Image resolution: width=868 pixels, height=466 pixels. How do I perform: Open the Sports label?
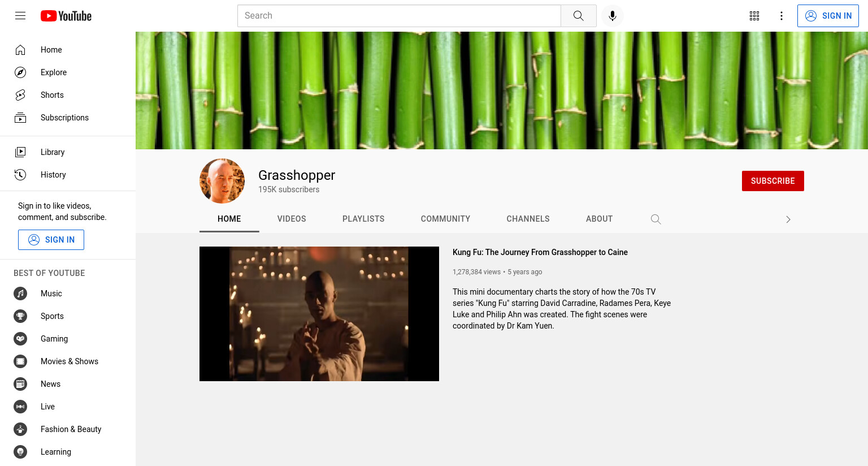[x=52, y=316]
